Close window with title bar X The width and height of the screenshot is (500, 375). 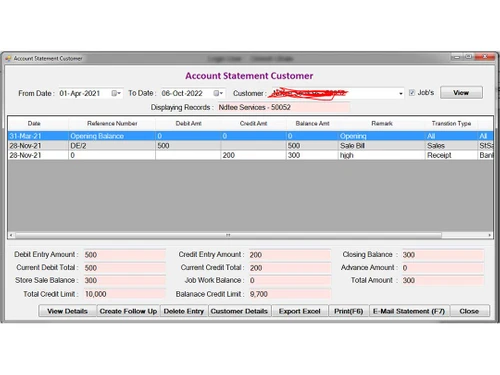(x=485, y=57)
